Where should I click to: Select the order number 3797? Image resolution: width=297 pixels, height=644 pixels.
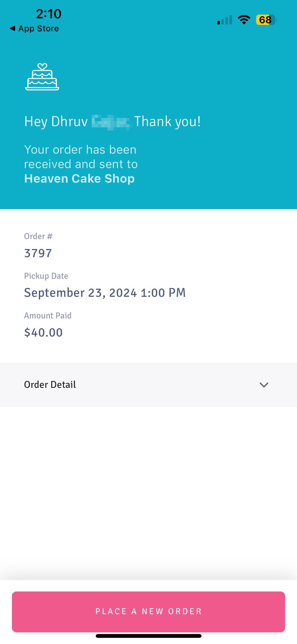click(x=38, y=253)
